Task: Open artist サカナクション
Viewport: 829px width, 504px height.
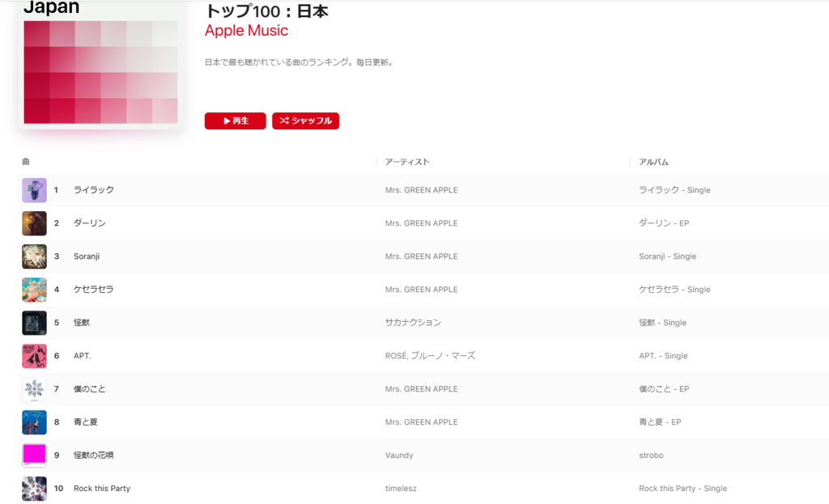Action: tap(413, 323)
